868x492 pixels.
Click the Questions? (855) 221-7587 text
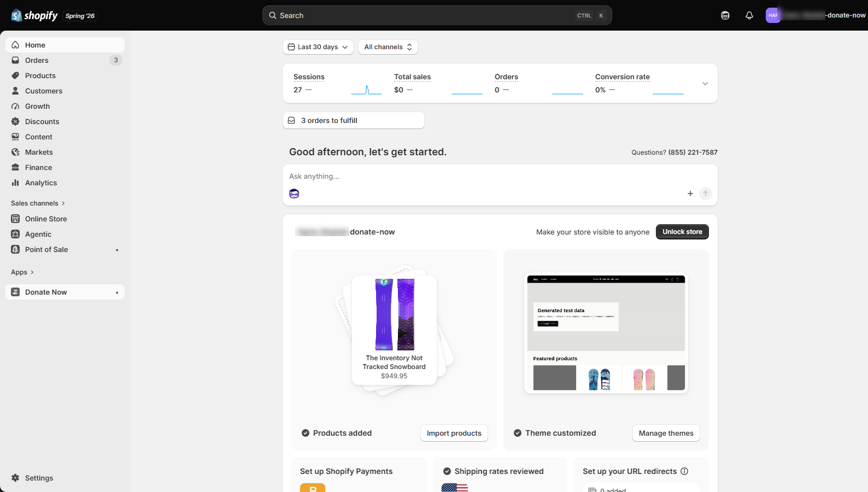click(675, 153)
